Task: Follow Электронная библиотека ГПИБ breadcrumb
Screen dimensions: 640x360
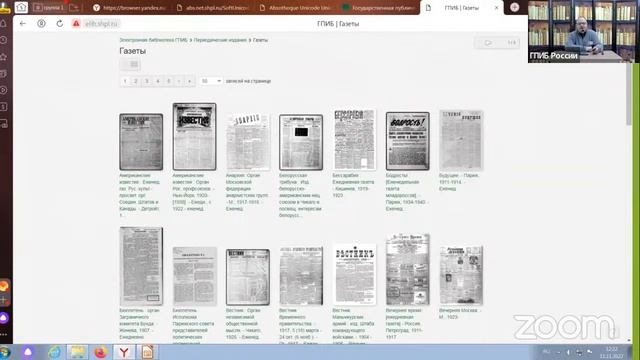Action: pos(153,40)
